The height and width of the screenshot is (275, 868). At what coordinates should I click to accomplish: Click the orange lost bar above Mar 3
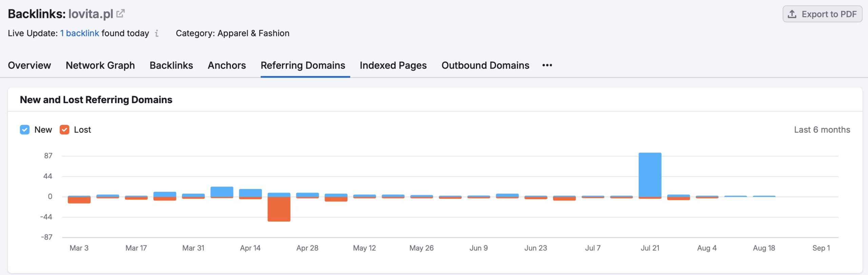point(79,200)
